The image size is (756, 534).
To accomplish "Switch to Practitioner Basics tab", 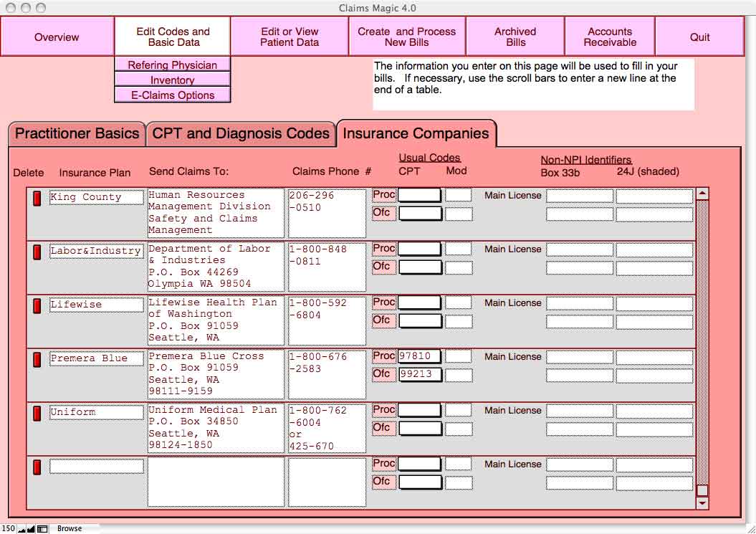I will point(77,133).
